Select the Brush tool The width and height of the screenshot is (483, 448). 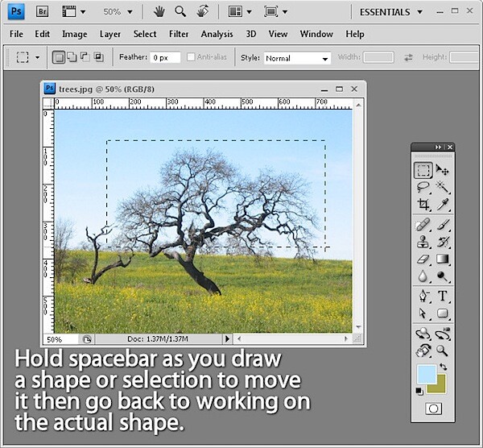[x=442, y=225]
